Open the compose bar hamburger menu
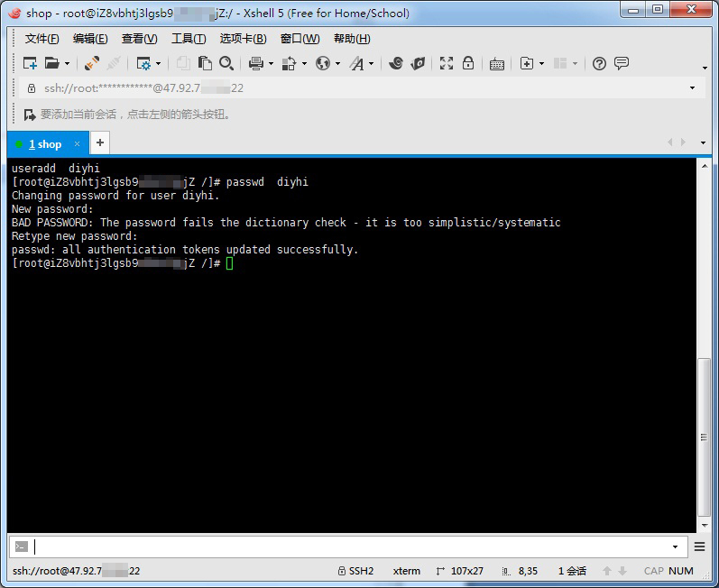The image size is (719, 588). click(x=699, y=547)
